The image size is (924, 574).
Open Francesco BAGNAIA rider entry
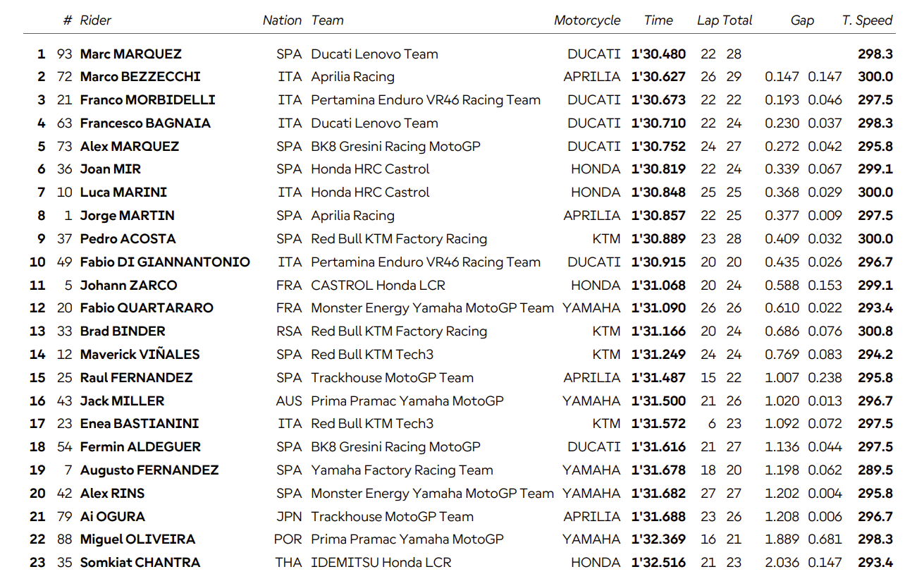[145, 123]
